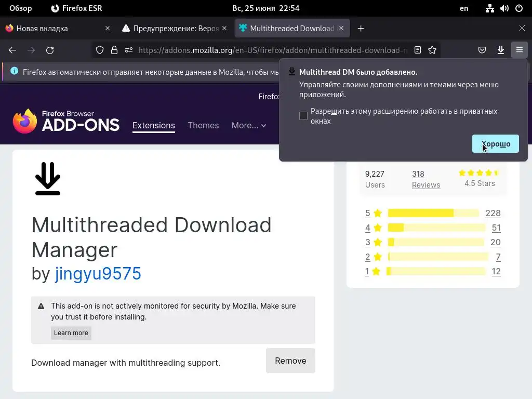Open the downloads panel
532x399 pixels.
[x=501, y=50]
